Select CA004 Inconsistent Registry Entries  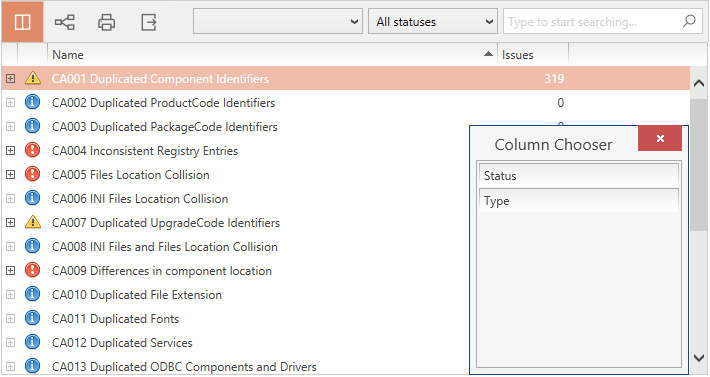pyautogui.click(x=145, y=151)
